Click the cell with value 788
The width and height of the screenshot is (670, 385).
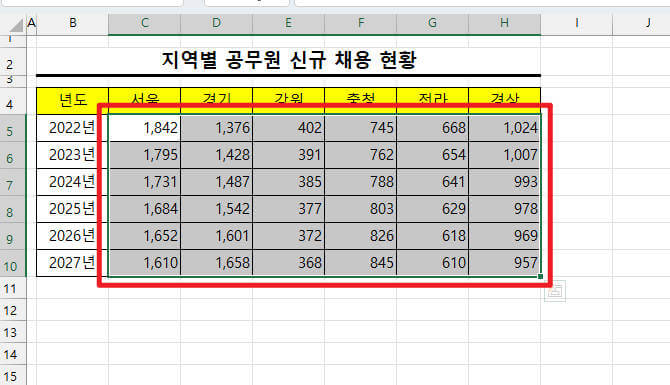click(361, 182)
